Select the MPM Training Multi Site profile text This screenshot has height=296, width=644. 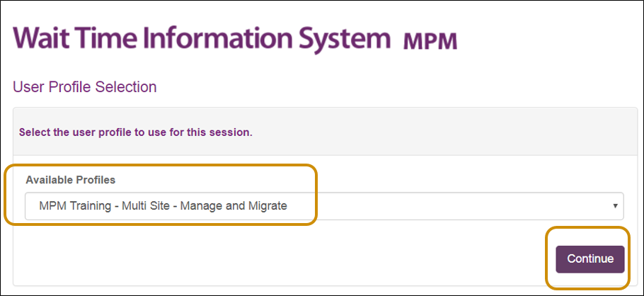click(x=163, y=205)
